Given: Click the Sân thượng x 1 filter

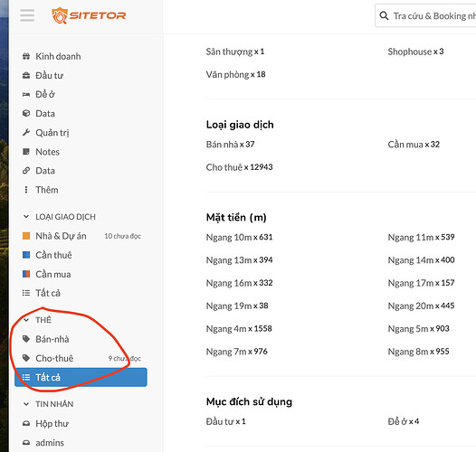Looking at the screenshot, I should tap(235, 52).
